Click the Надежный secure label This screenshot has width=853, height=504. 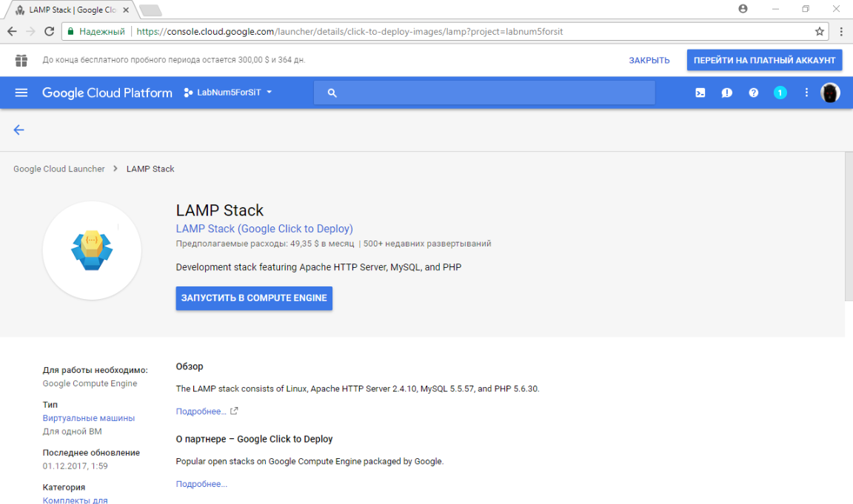[102, 32]
